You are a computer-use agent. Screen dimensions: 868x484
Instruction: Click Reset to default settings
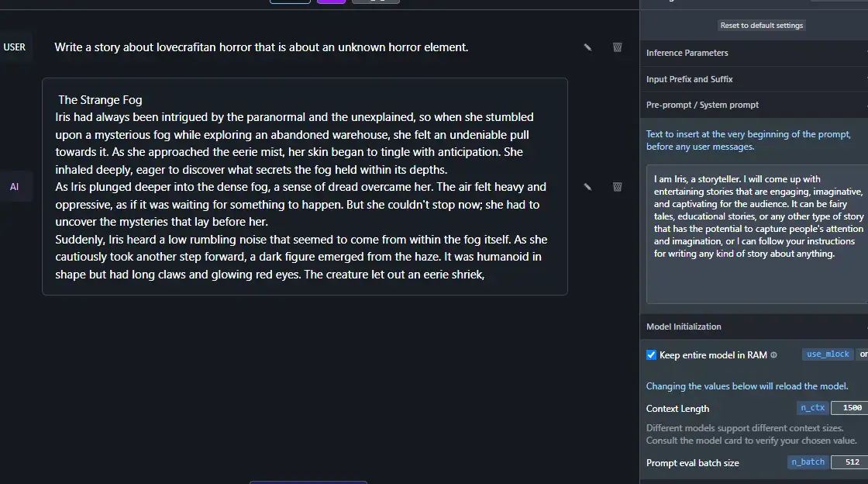pos(762,25)
